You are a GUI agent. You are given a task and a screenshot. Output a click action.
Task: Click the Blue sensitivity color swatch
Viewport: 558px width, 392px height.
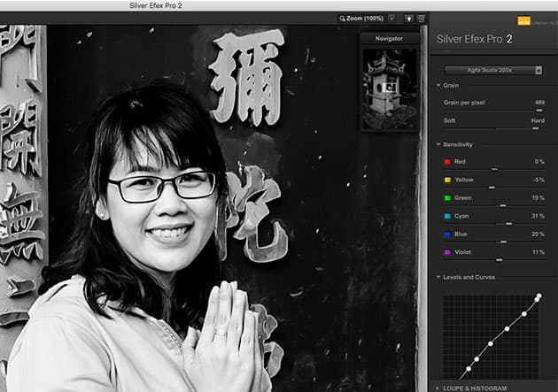(x=447, y=234)
